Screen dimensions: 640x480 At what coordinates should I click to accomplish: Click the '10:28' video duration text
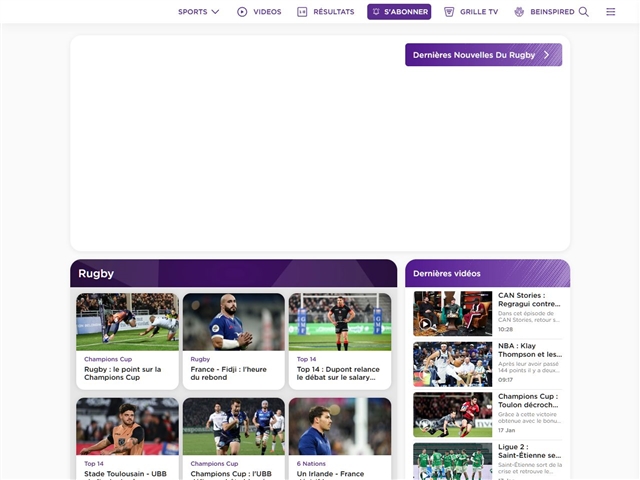tap(505, 329)
